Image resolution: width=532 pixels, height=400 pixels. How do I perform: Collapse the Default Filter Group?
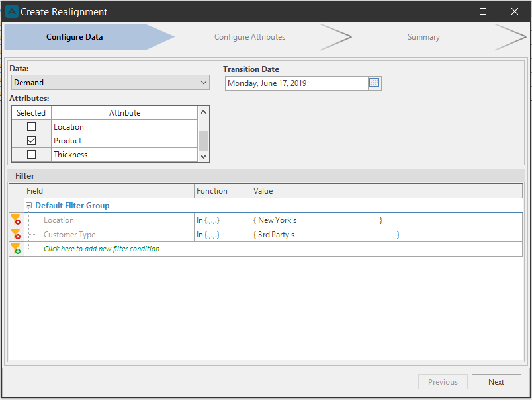(x=29, y=206)
